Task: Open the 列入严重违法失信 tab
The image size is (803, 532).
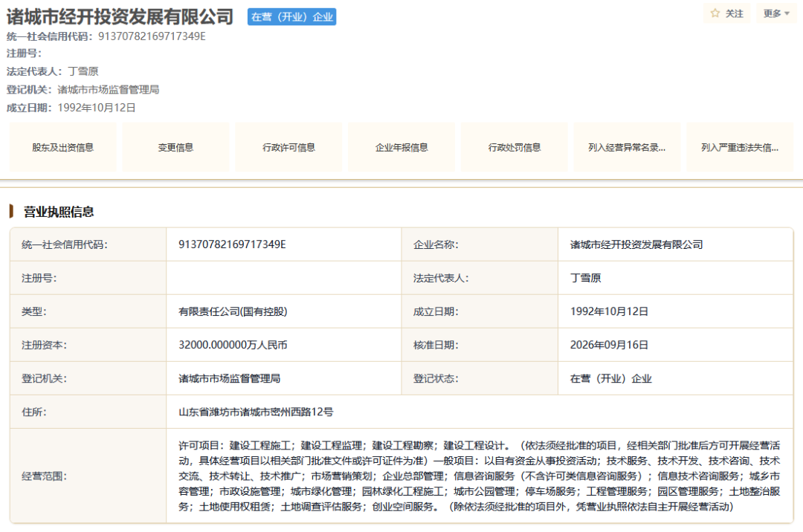Action: 740,147
